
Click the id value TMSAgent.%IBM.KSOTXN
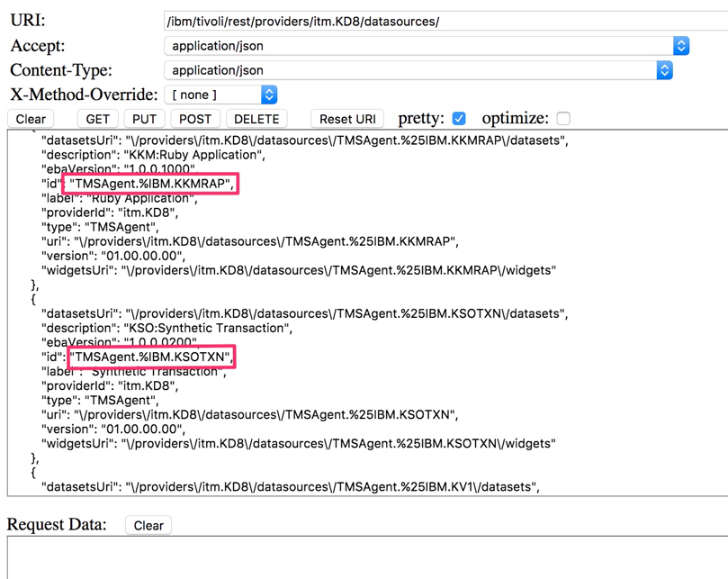coord(151,357)
